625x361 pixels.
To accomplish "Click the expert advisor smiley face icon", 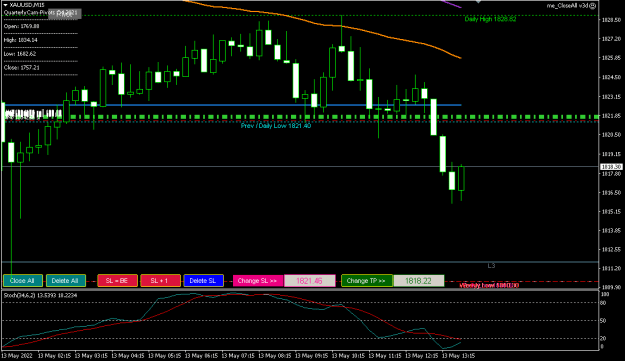I will point(592,6).
